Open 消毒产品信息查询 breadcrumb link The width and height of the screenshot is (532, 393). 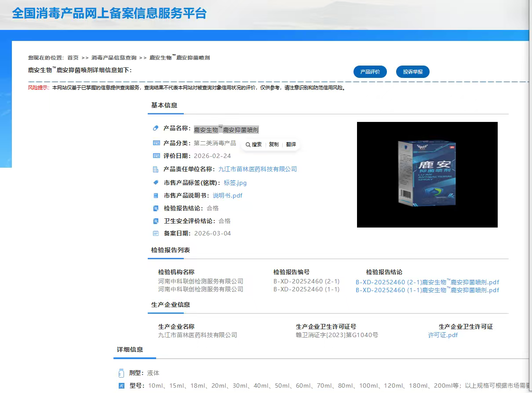[x=114, y=58]
